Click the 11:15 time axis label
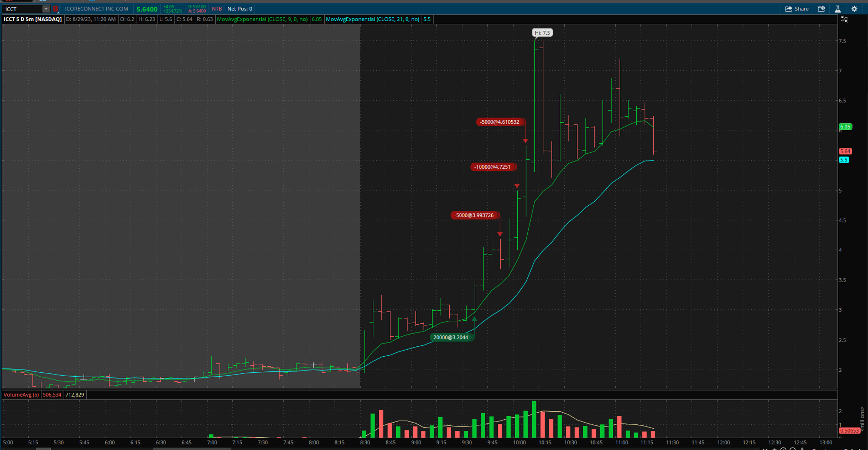868x450 pixels. tap(647, 443)
